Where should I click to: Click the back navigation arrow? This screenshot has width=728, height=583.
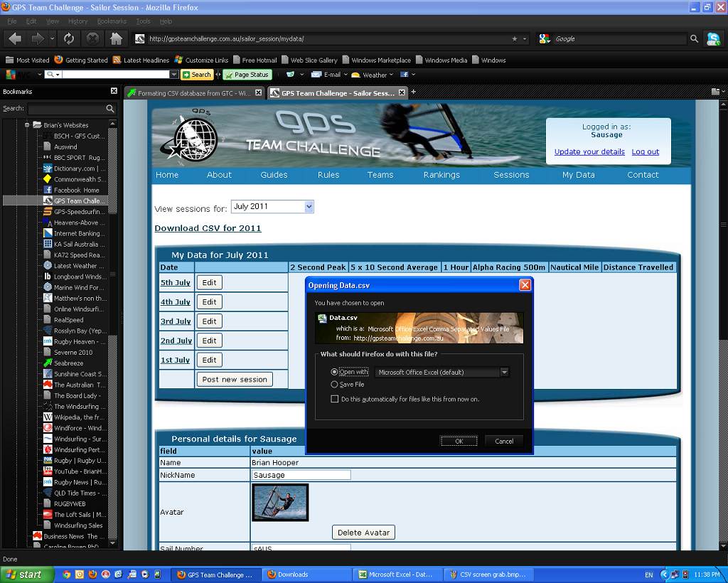click(15, 38)
